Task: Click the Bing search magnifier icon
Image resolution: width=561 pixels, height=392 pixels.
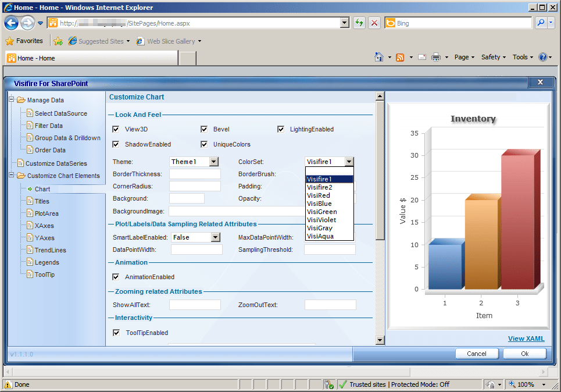Action: 541,22
